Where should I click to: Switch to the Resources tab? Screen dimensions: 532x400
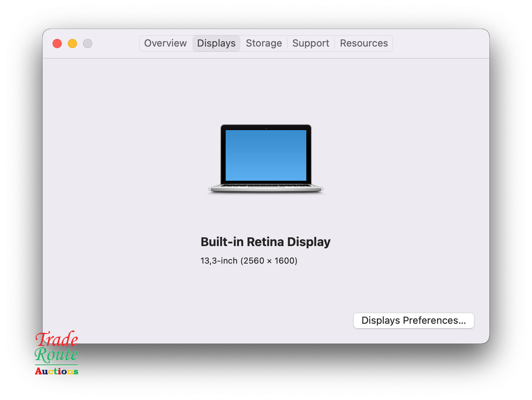pos(364,43)
